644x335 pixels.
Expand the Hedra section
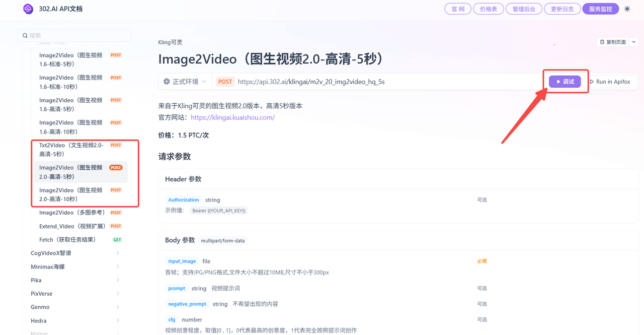click(75, 320)
